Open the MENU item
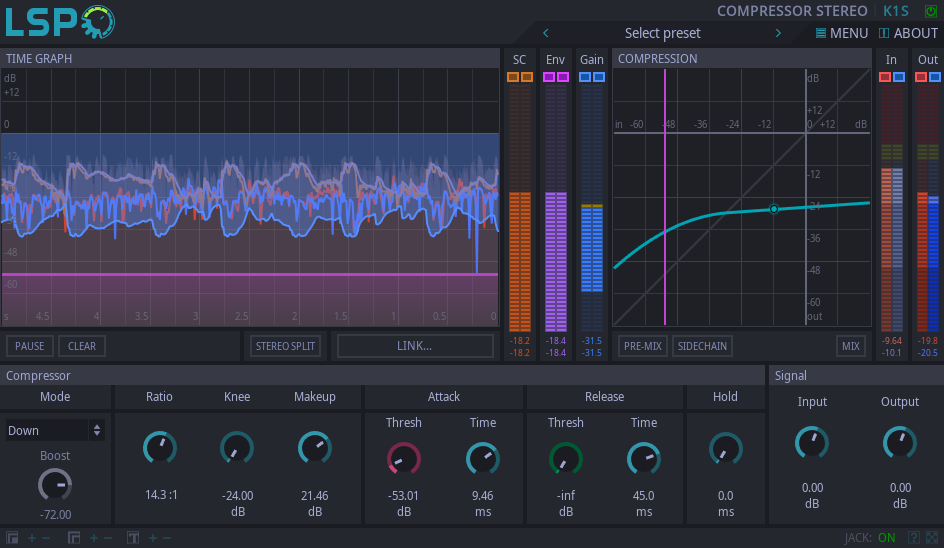The width and height of the screenshot is (944, 548). pyautogui.click(x=841, y=33)
